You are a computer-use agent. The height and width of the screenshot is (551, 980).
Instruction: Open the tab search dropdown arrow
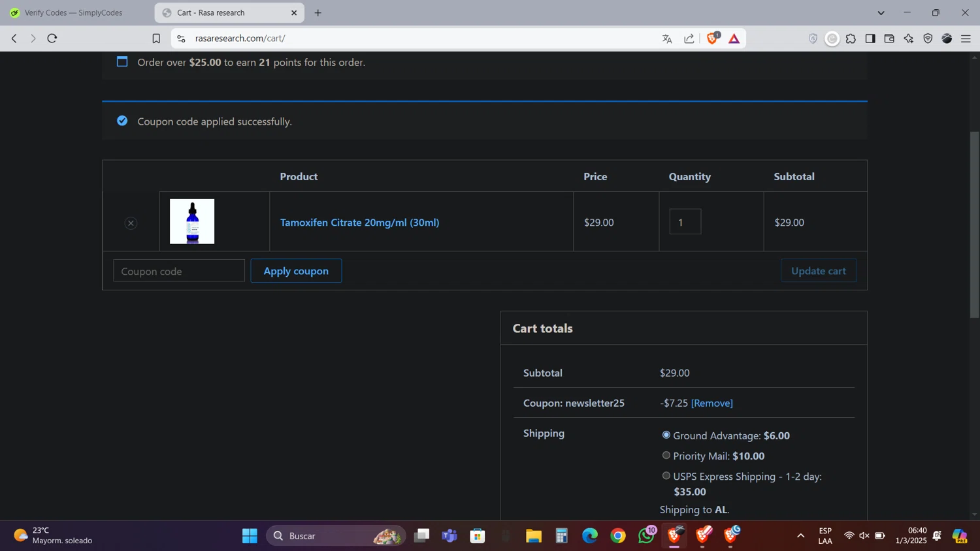pyautogui.click(x=881, y=13)
